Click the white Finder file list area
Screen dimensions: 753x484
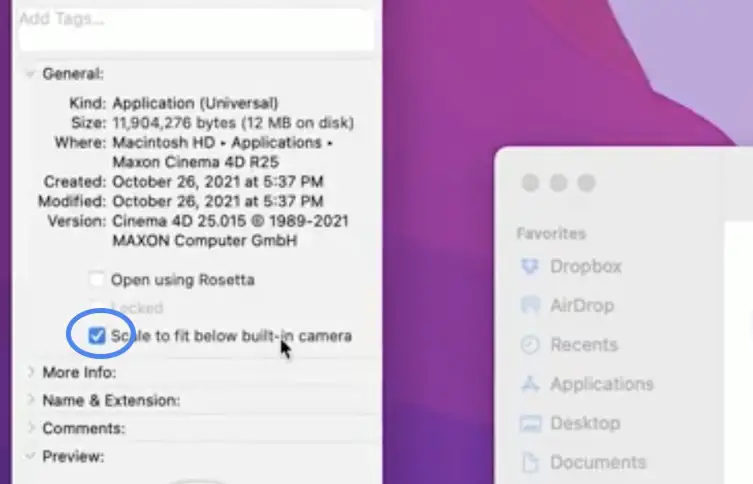[738, 350]
